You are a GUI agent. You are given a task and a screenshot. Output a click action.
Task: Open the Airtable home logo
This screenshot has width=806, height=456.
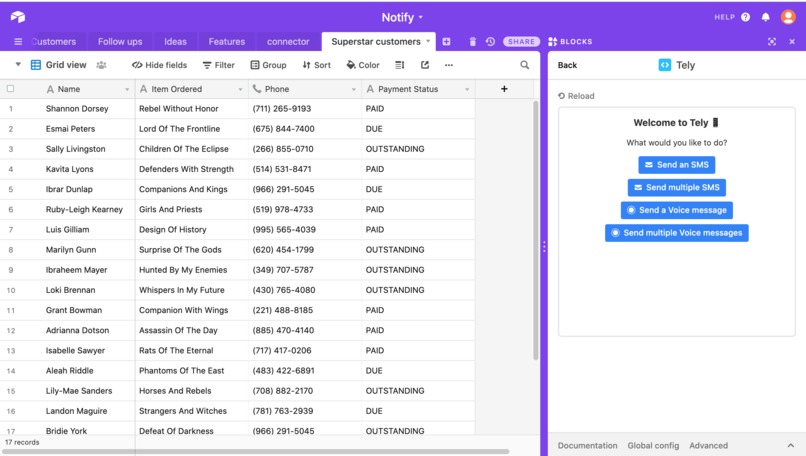17,17
